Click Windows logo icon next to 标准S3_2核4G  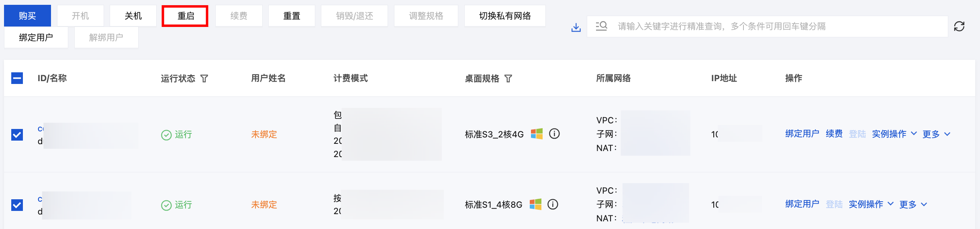click(x=537, y=134)
